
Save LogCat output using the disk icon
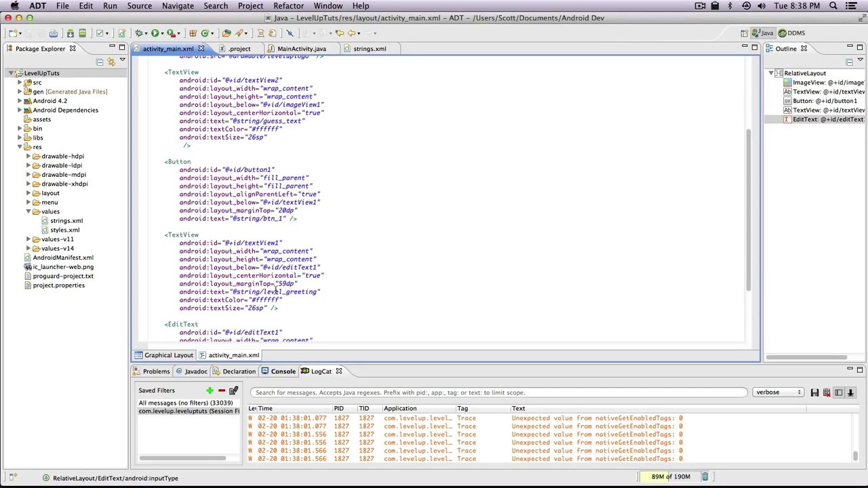tap(814, 392)
